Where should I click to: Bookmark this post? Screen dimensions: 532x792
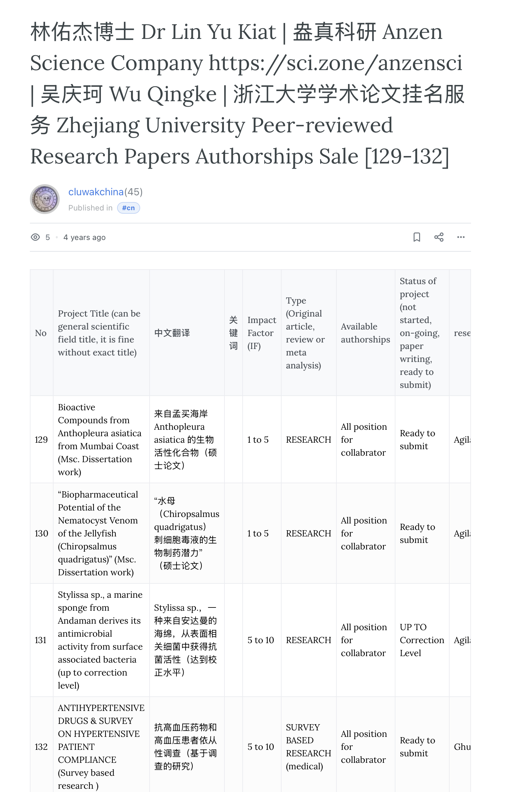[417, 237]
